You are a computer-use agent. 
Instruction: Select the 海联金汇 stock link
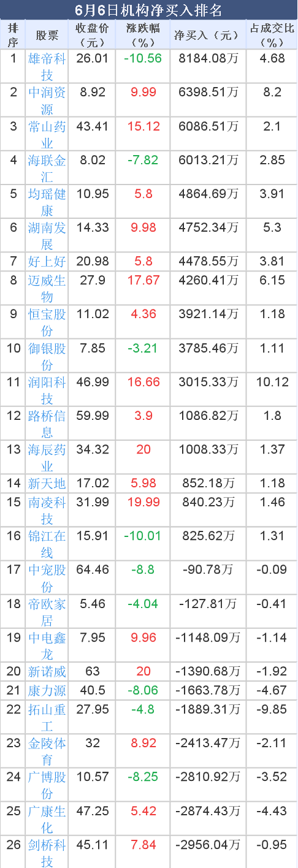click(x=47, y=168)
